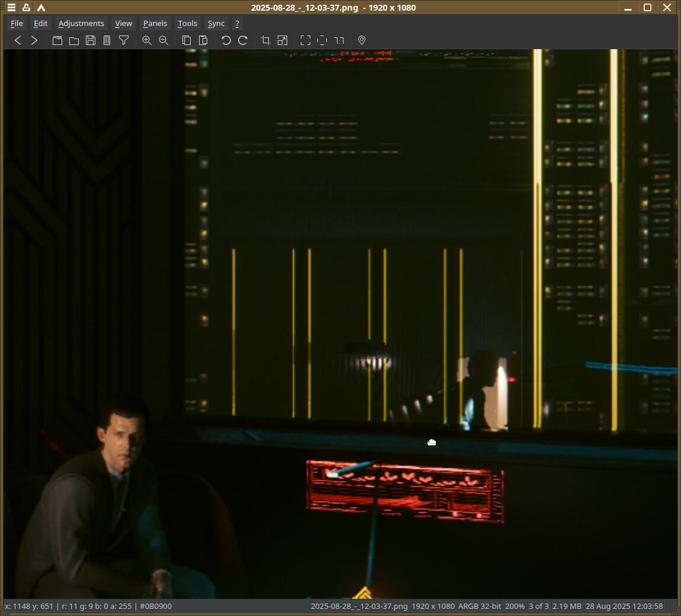Click the '3 of 3' image counter
This screenshot has width=681, height=616.
point(538,606)
